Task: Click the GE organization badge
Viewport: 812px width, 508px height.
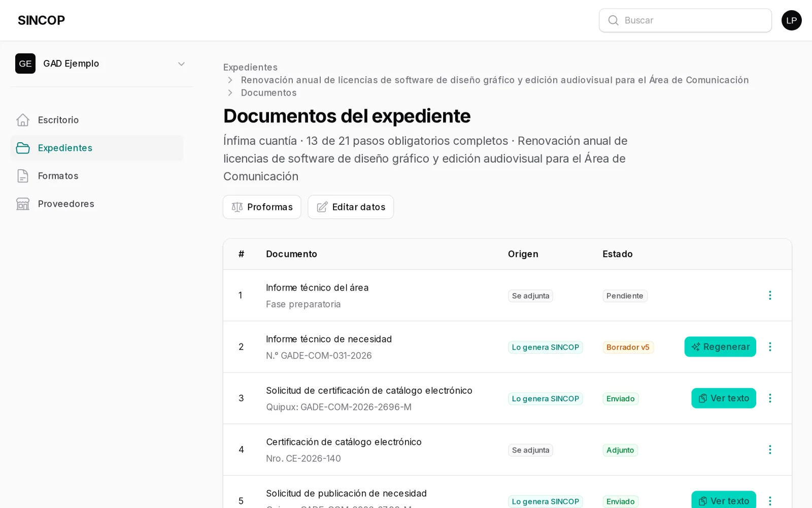Action: pos(25,63)
